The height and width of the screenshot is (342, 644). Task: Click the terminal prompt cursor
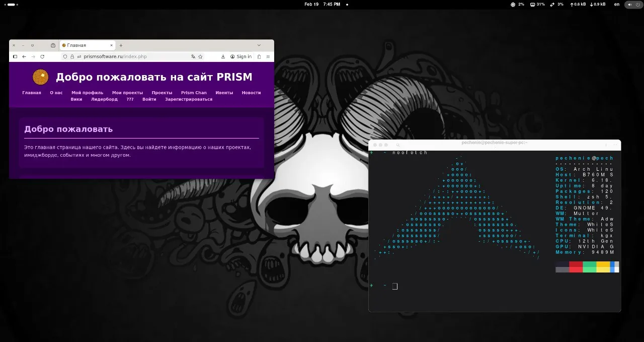395,286
